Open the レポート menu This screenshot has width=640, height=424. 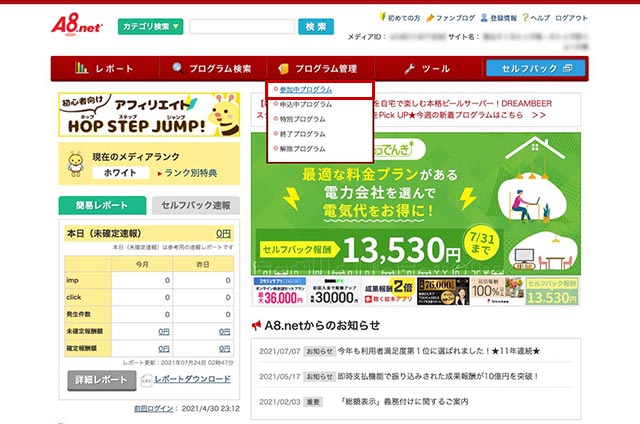coord(104,69)
